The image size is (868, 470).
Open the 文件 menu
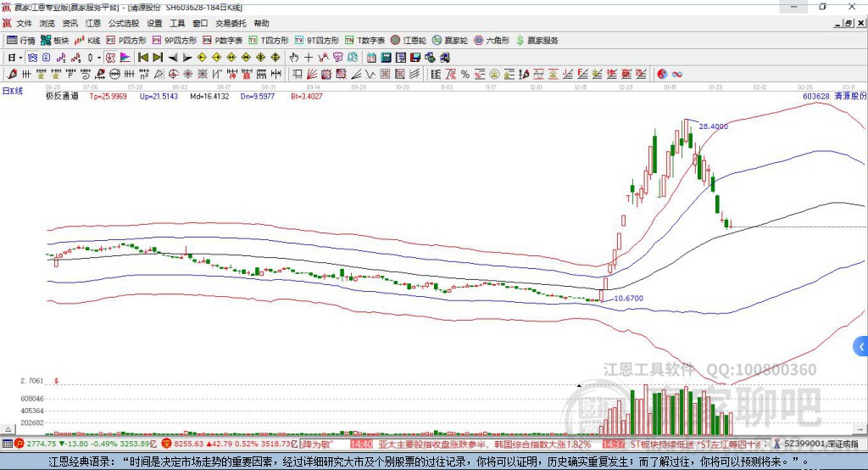click(x=24, y=23)
